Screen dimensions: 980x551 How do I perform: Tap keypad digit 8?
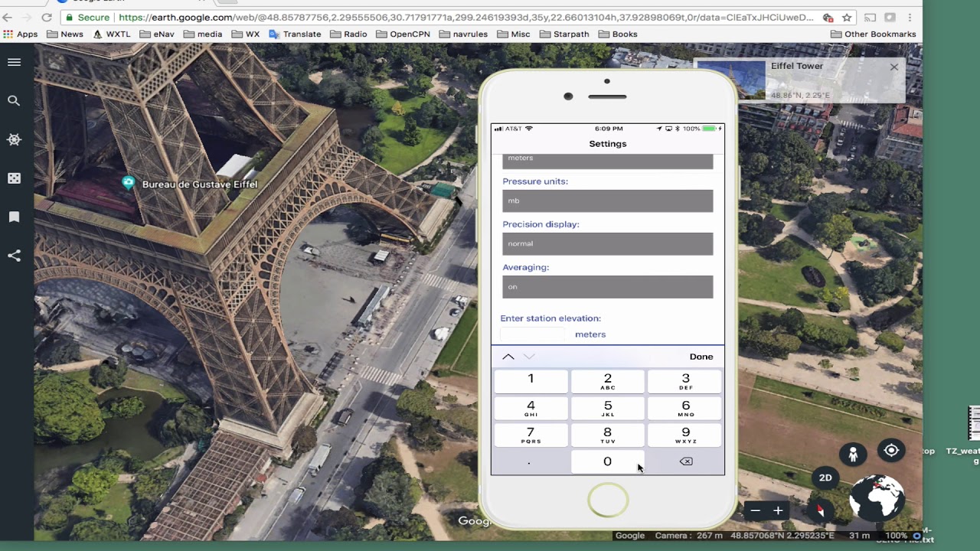(607, 435)
